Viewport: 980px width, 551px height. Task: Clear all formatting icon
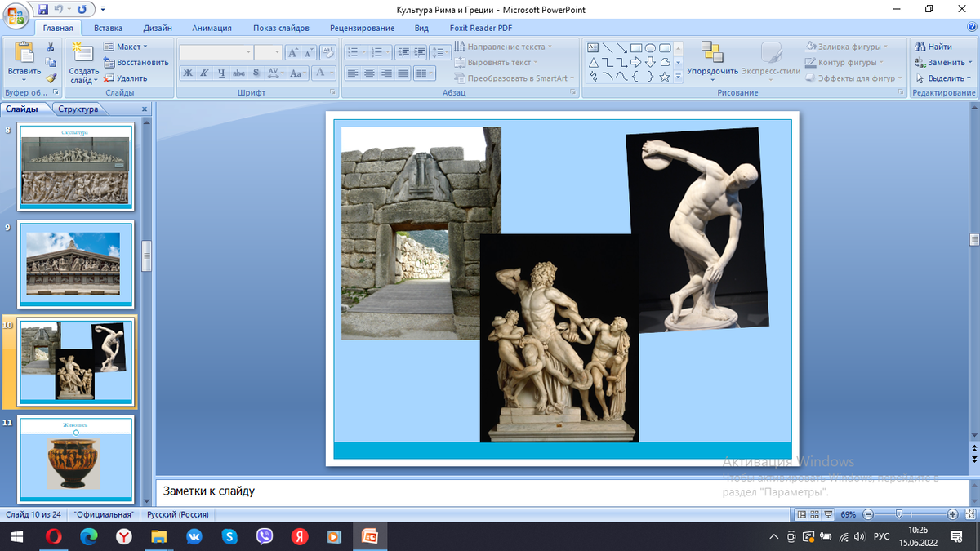(x=327, y=52)
